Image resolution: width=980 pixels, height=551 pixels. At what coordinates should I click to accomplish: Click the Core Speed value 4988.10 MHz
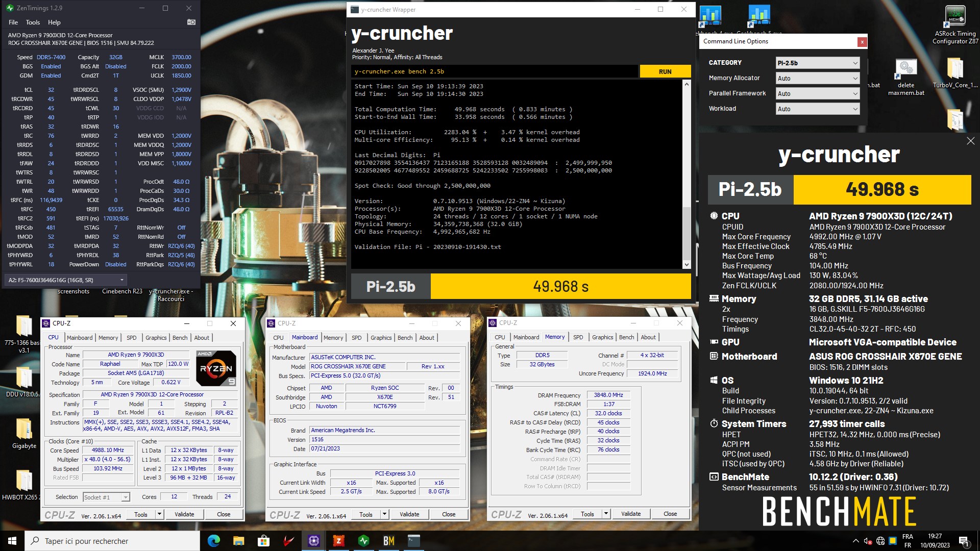click(x=108, y=450)
